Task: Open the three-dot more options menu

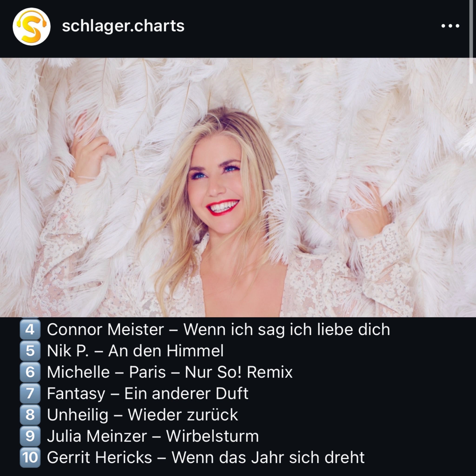Action: pyautogui.click(x=450, y=26)
